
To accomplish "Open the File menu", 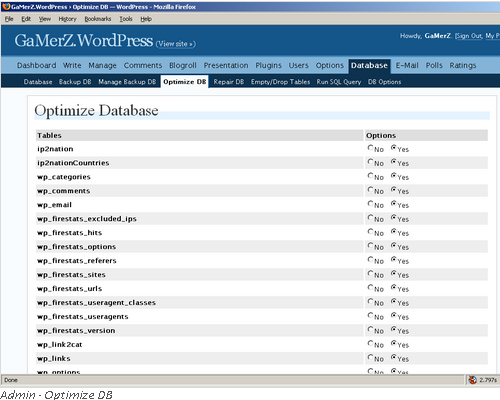I will [x=9, y=19].
